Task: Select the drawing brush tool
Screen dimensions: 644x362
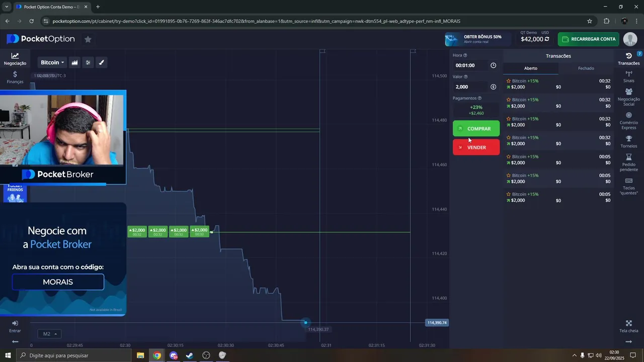Action: (x=101, y=62)
